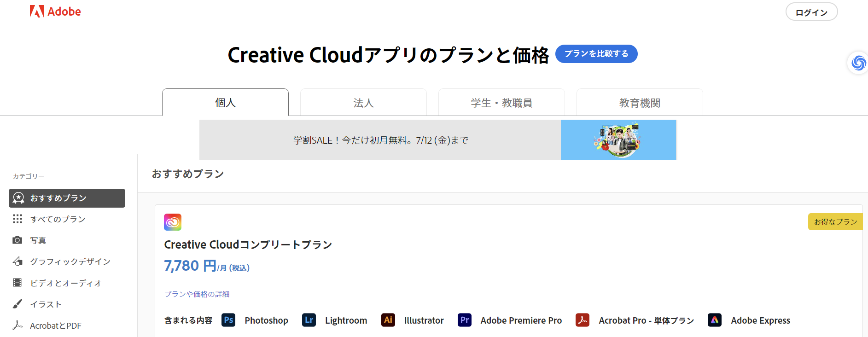The width and height of the screenshot is (868, 337).
Task: Click the student sale banner image
Action: [x=618, y=140]
